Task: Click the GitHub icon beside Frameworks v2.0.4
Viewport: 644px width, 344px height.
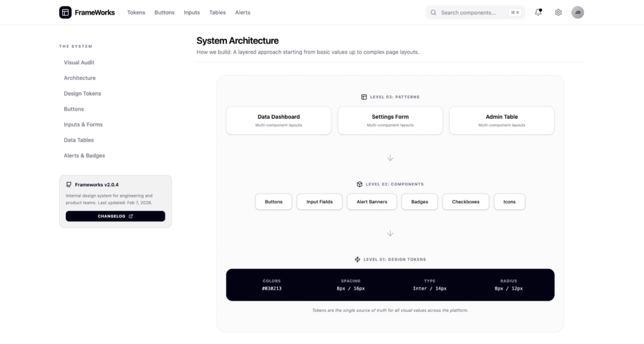Action: (x=69, y=185)
